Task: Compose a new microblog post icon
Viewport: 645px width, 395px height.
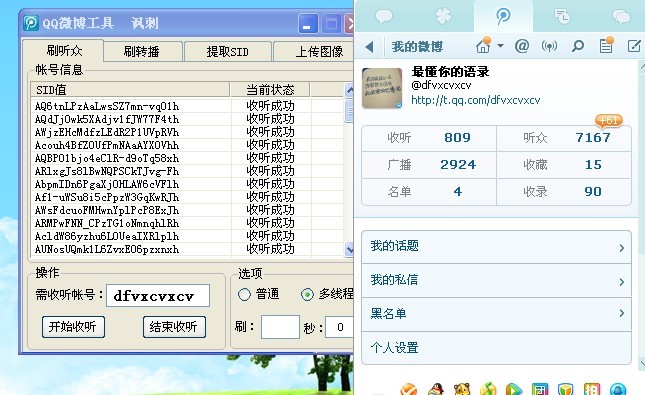Action: click(634, 46)
